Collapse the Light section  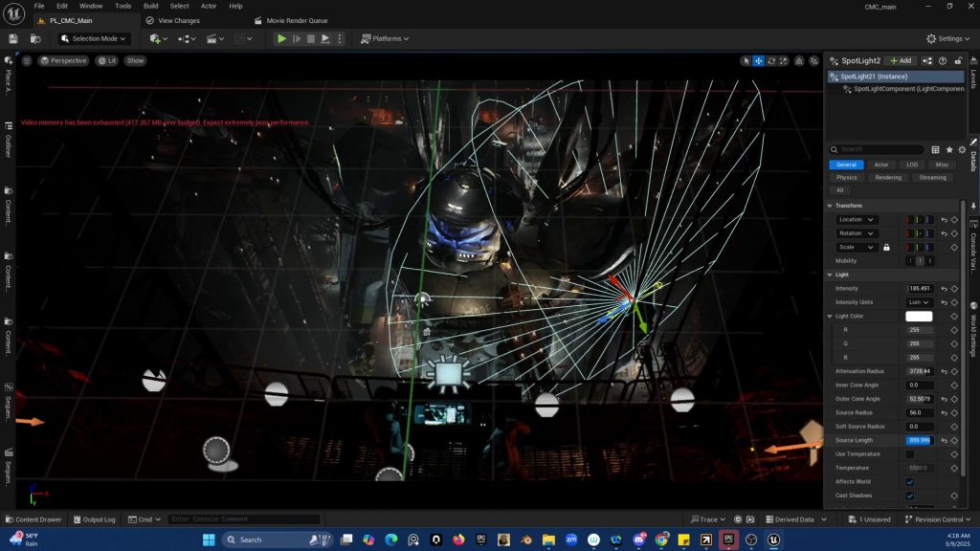(830, 275)
